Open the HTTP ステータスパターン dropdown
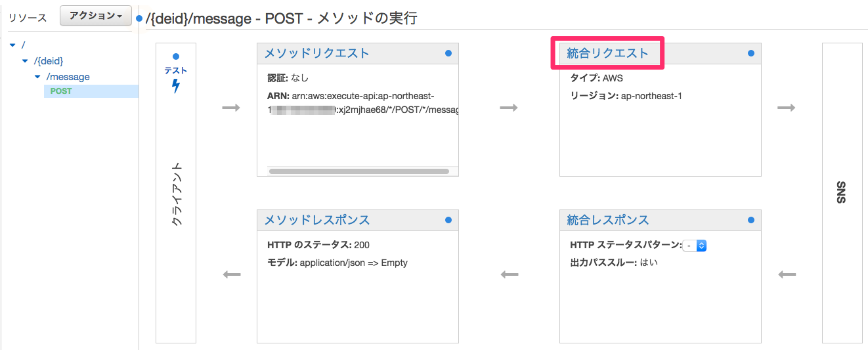Screen dimensions: 868x350 coord(695,246)
